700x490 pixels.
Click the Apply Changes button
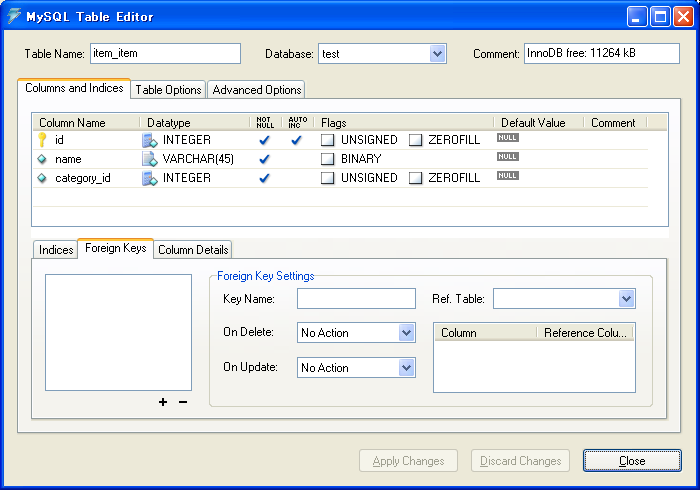pyautogui.click(x=408, y=461)
